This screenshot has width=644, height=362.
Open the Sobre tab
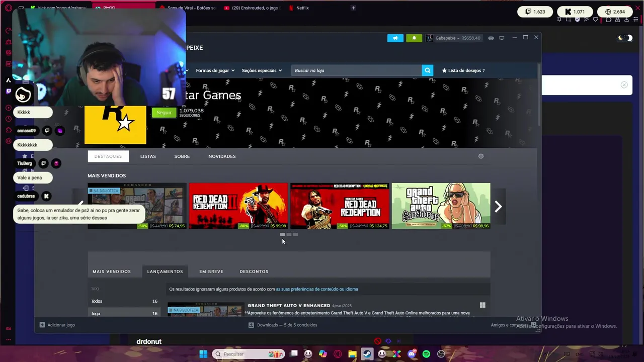[182, 156]
